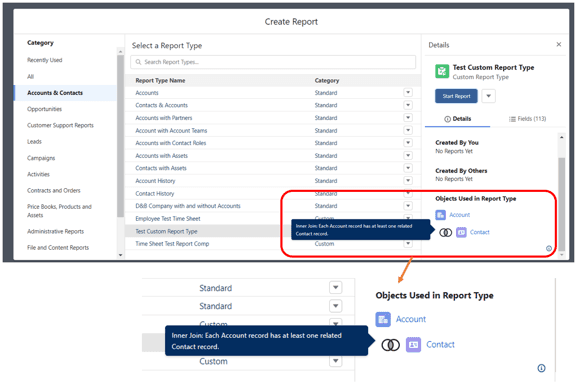Select Accounts with Partners report type
The image size is (578, 388).
click(x=164, y=118)
